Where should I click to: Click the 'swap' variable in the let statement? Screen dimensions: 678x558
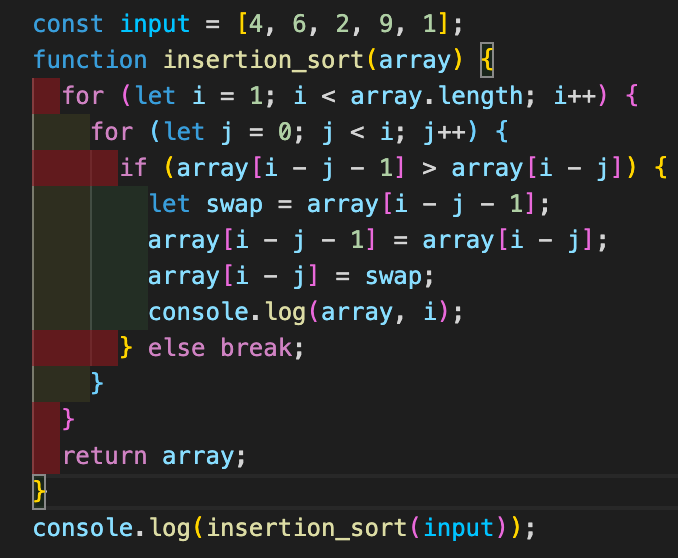click(x=234, y=204)
